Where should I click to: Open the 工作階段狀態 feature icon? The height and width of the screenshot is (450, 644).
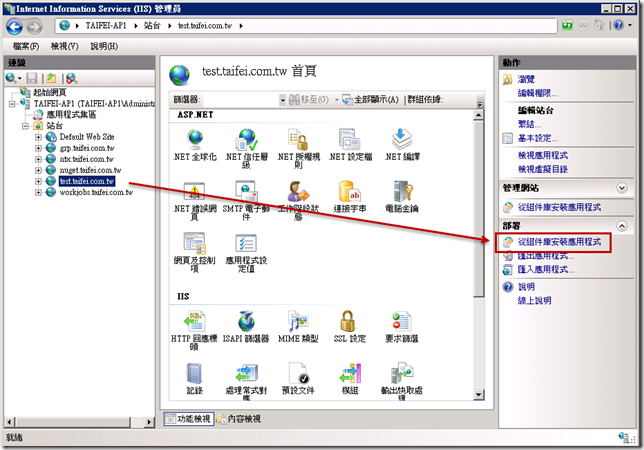299,200
